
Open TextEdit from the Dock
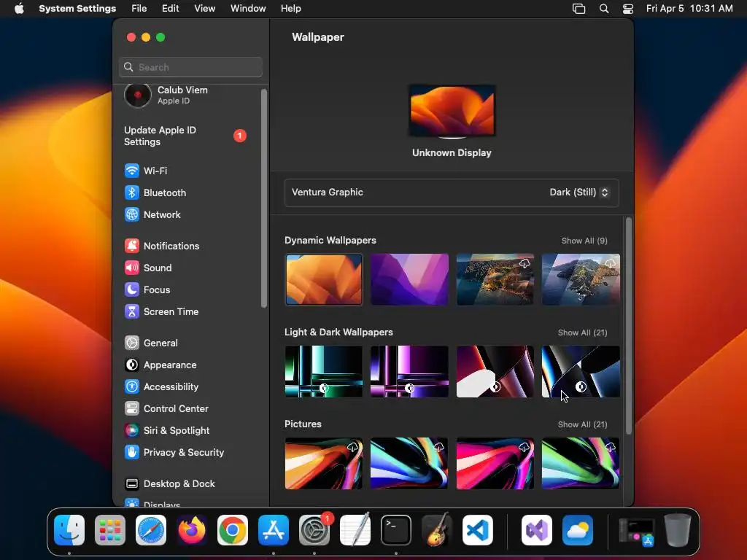(355, 530)
